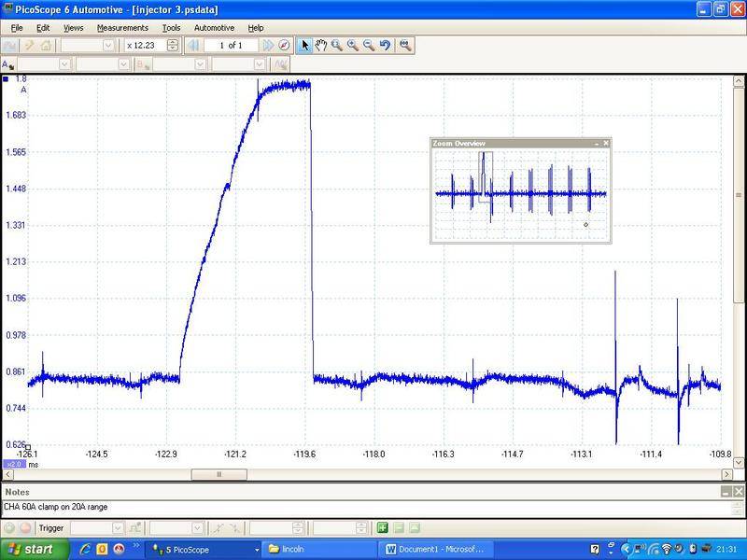Adjust the x 12.23 zoom stepper
The image size is (747, 560).
[173, 45]
